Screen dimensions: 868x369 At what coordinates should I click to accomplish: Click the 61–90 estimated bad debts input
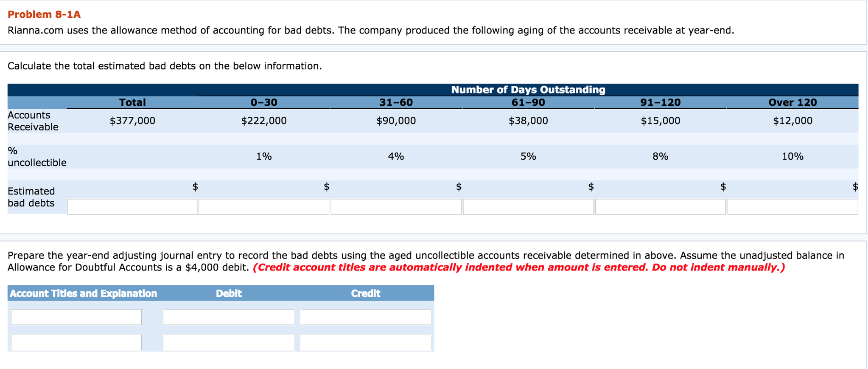click(528, 207)
